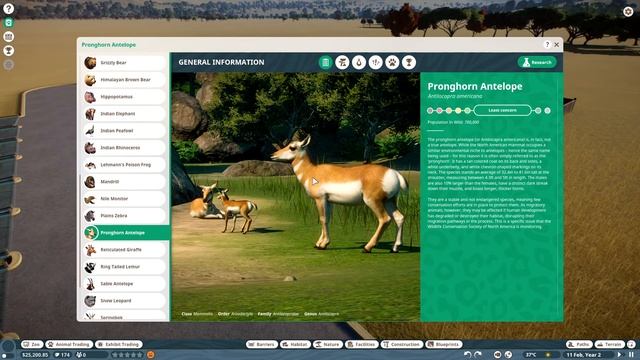The height and width of the screenshot is (360, 640).
Task: Click the green Zoopedia icon in left sidebar
Action: click(x=8, y=23)
